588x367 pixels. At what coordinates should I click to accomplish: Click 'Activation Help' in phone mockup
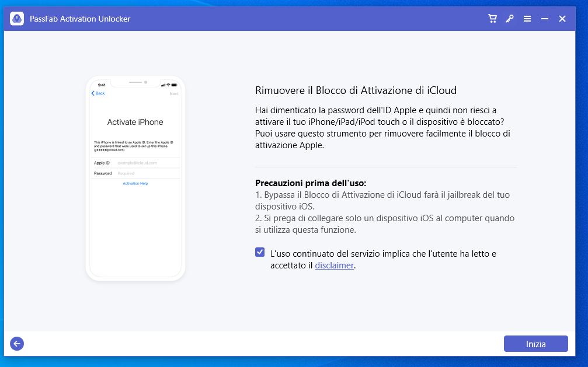pos(135,183)
